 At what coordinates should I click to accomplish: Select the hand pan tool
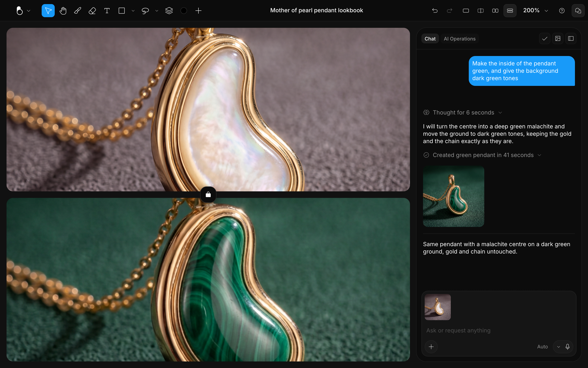(63, 10)
